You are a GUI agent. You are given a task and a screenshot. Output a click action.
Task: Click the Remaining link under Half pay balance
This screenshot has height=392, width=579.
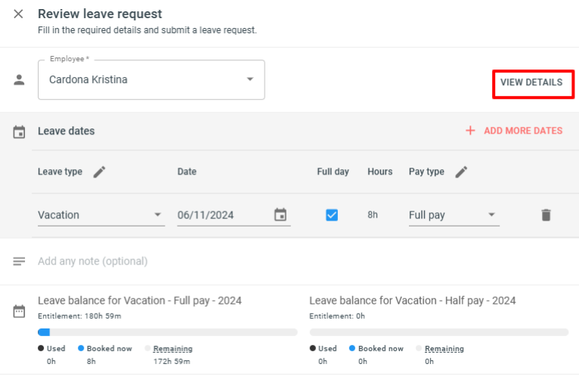pyautogui.click(x=444, y=348)
